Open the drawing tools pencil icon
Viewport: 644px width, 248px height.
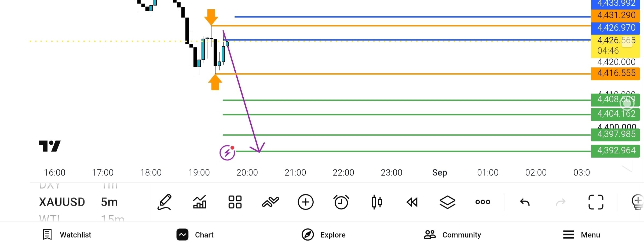164,202
